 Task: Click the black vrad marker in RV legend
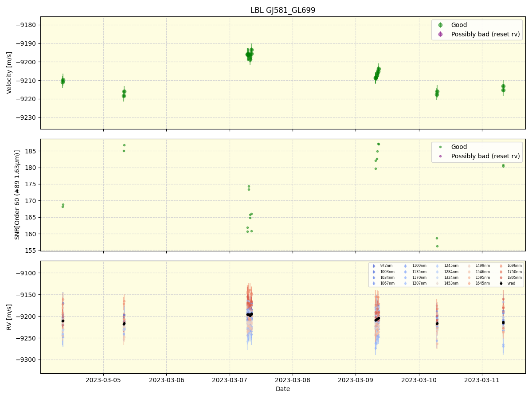[x=501, y=283]
